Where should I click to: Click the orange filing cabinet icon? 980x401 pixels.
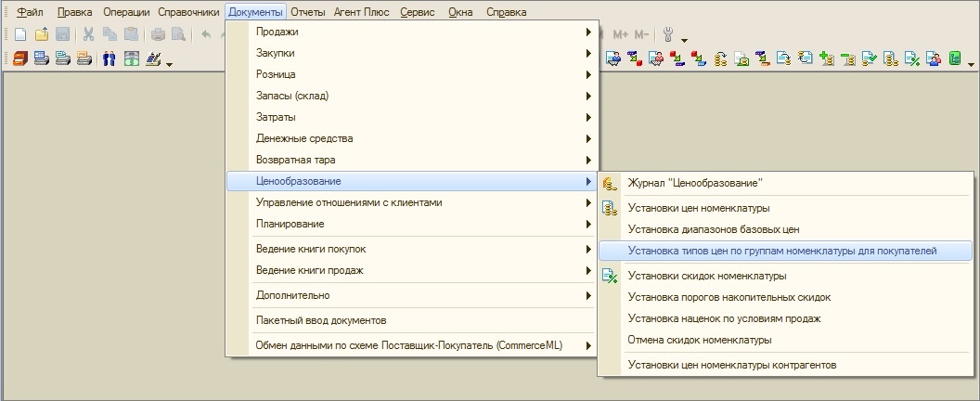point(20,58)
